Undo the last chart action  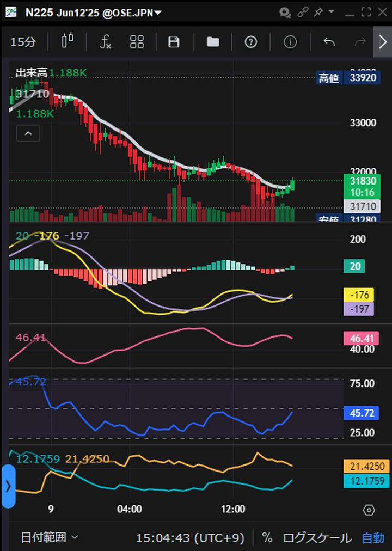point(329,42)
